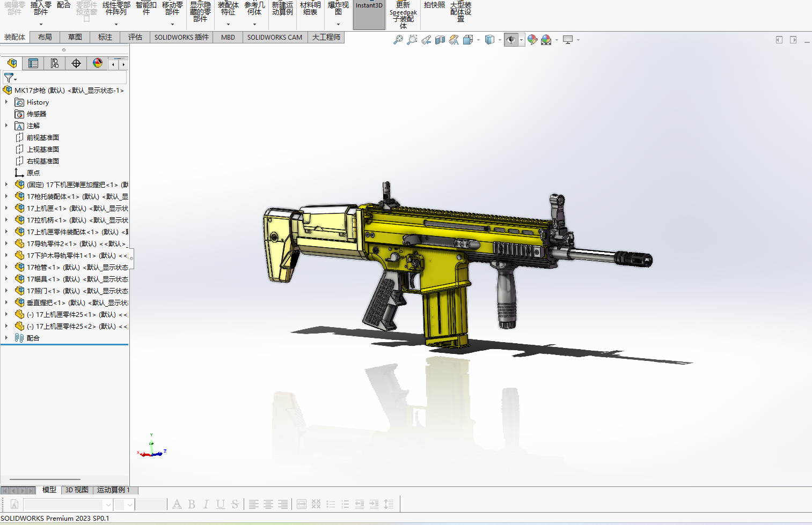The width and height of the screenshot is (812, 525).
Task: Open the DimXpertManager tab icon
Action: tap(76, 63)
